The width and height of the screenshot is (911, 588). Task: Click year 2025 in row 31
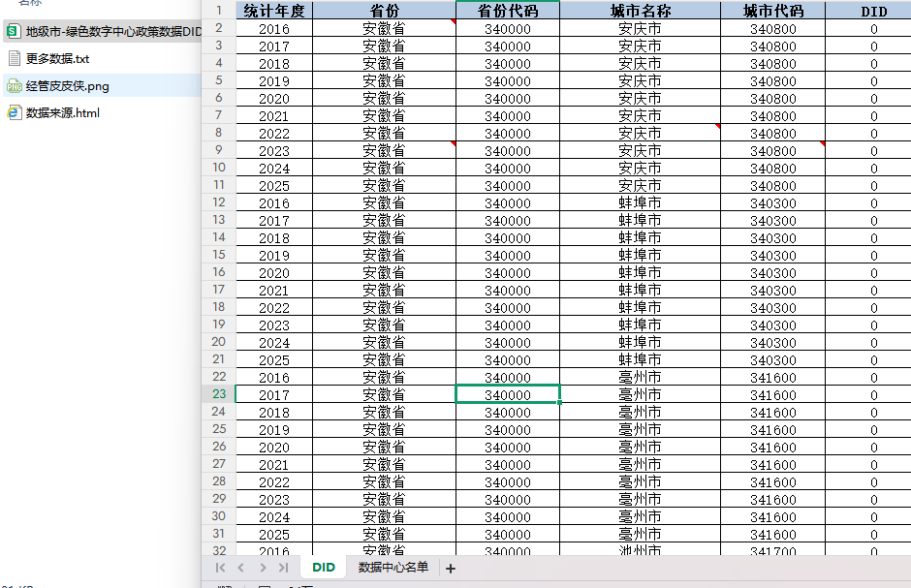[x=274, y=534]
